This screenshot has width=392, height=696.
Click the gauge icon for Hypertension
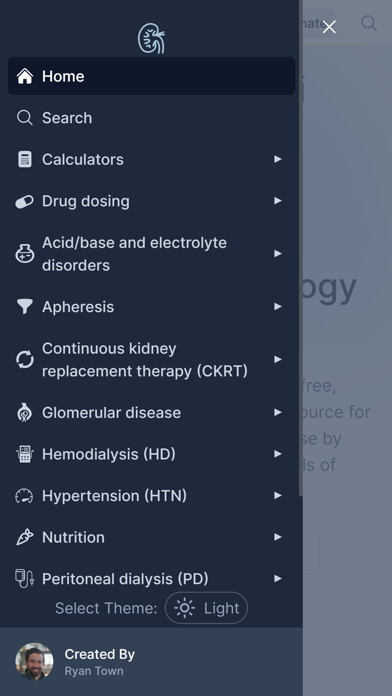coord(24,496)
